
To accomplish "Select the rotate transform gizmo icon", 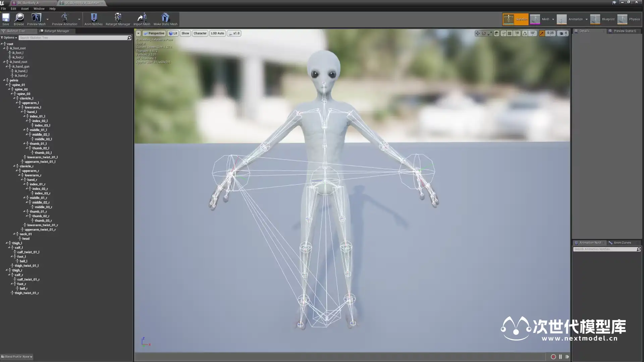I will (x=484, y=33).
